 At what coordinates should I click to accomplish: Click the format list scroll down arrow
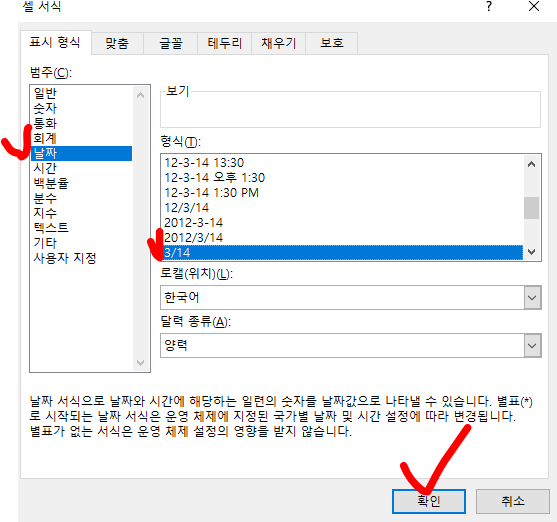click(531, 252)
